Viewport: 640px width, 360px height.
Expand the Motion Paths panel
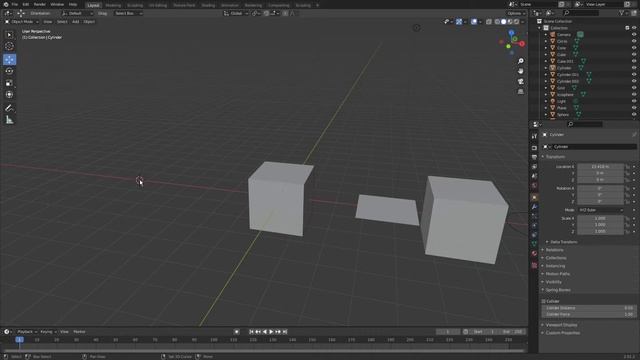[x=557, y=274]
